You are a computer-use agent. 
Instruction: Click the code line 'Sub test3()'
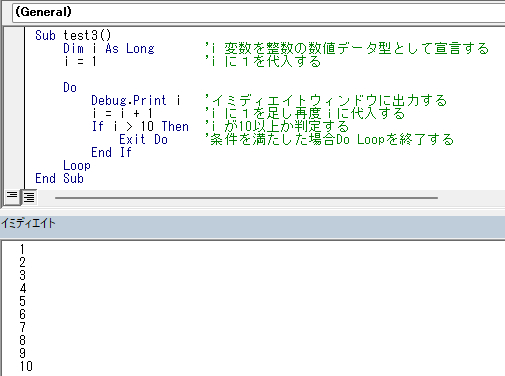[x=73, y=35]
